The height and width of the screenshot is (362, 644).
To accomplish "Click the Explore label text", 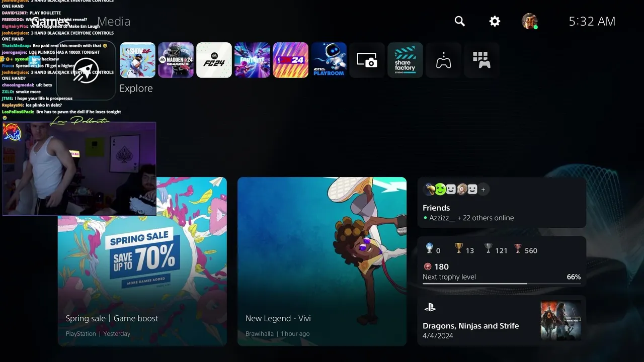I will click(x=136, y=88).
